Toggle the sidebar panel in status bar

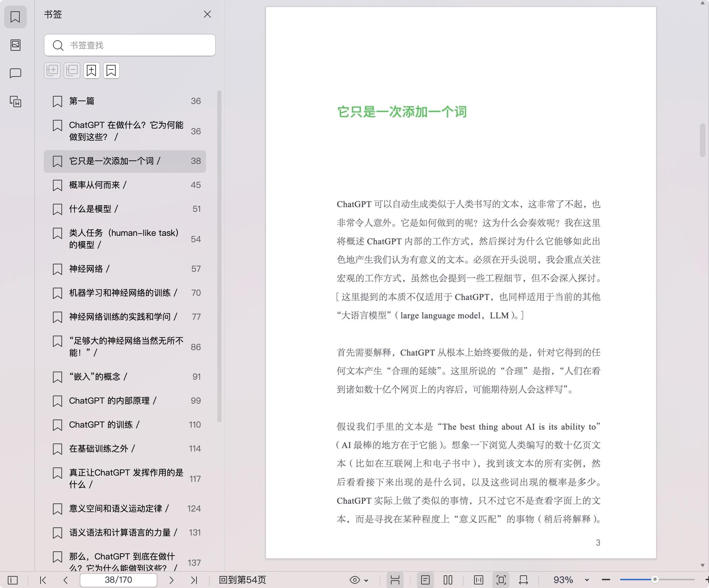point(13,580)
